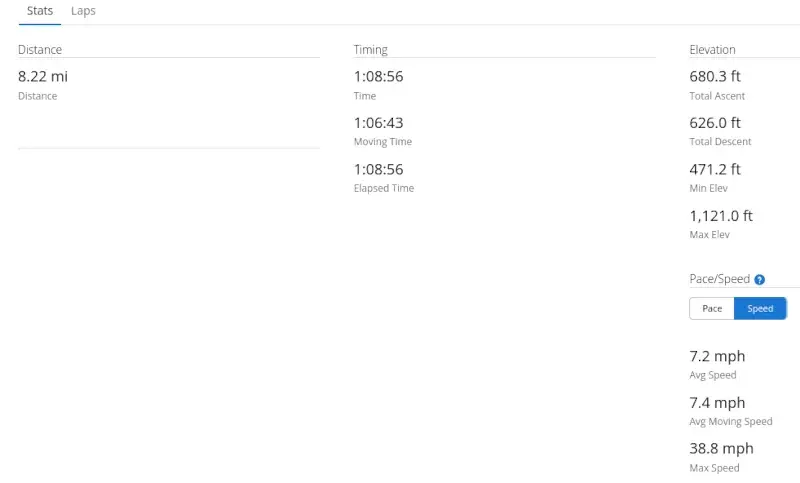
Task: Click the 7.4 mph Avg Moving Speed value
Action: (717, 403)
